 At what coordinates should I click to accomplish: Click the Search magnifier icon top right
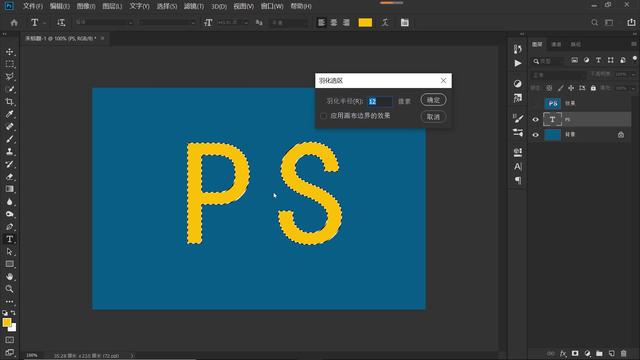tap(594, 23)
